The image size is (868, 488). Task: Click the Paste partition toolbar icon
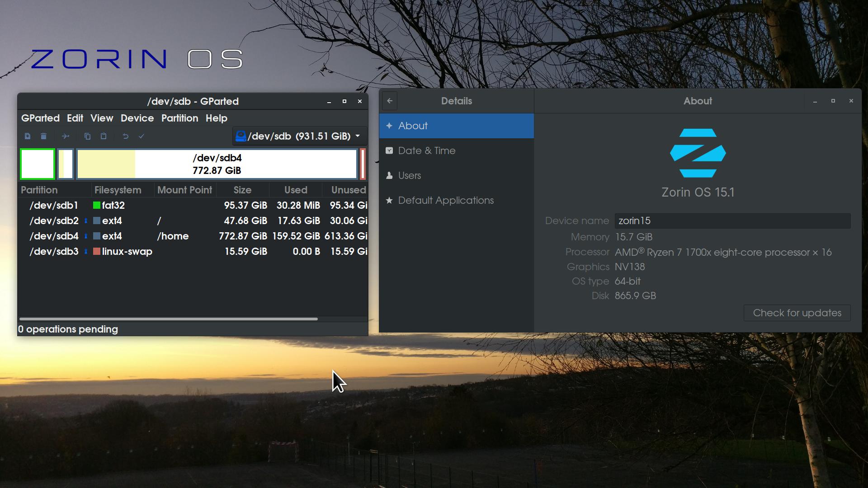point(104,136)
